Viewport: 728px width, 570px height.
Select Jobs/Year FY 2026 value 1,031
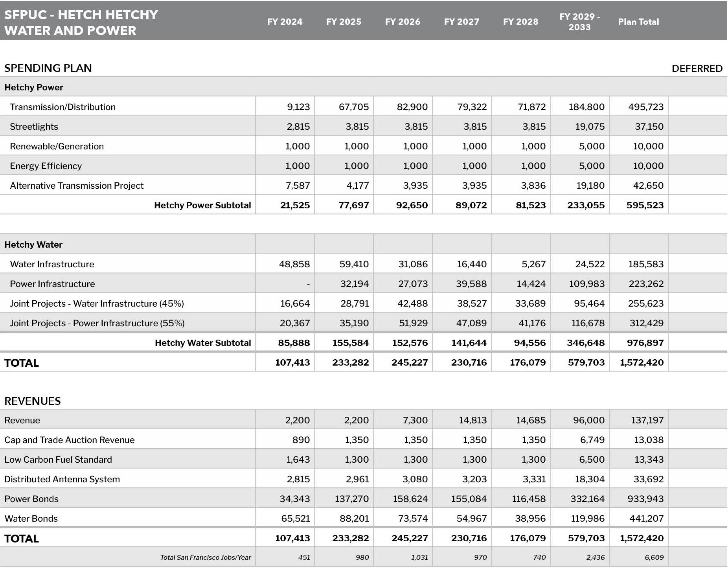tap(419, 557)
